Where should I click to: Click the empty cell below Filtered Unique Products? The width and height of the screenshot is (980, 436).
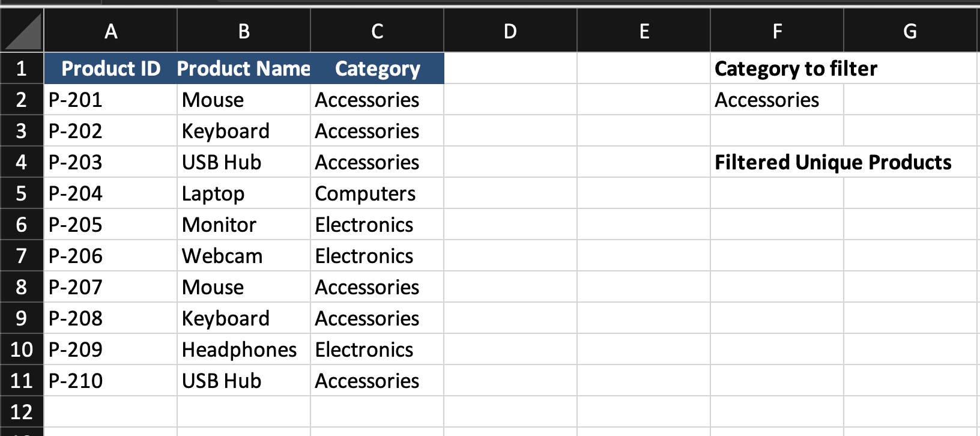(x=777, y=193)
